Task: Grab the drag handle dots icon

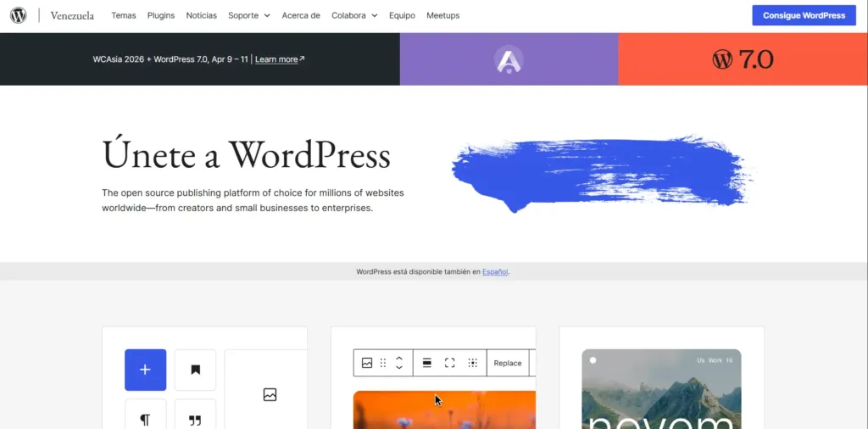Action: point(383,363)
